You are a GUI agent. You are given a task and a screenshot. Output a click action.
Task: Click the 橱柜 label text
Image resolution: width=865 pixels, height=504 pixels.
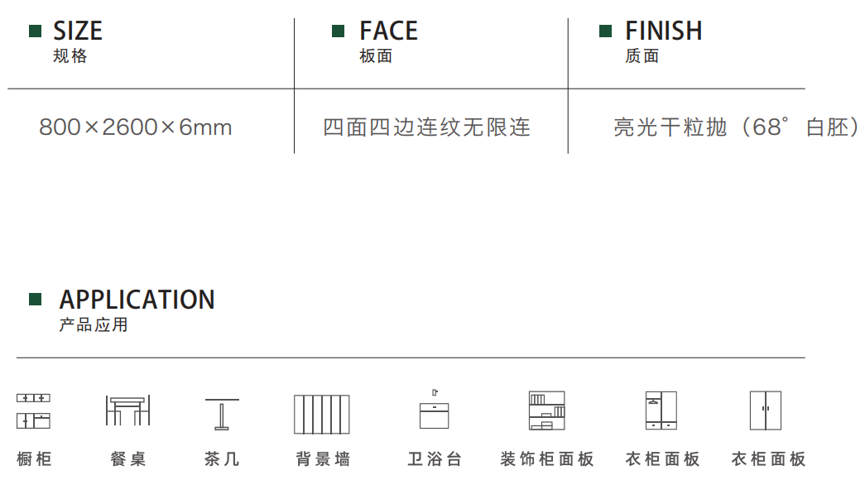click(x=34, y=458)
